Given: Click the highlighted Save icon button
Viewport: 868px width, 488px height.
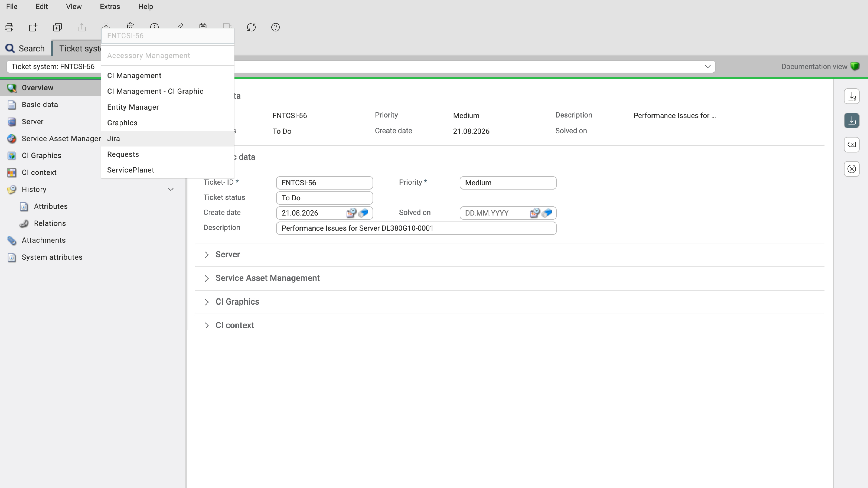Looking at the screenshot, I should (x=852, y=121).
